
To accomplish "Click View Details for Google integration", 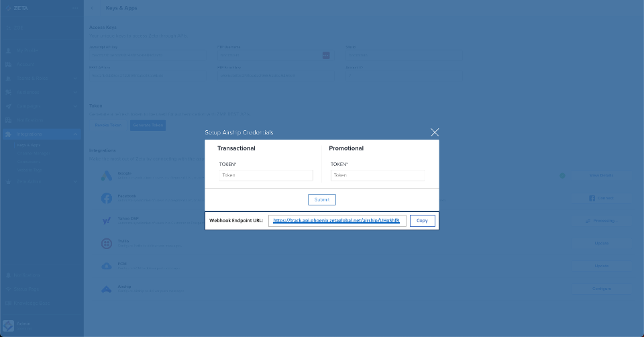I will 601,175.
